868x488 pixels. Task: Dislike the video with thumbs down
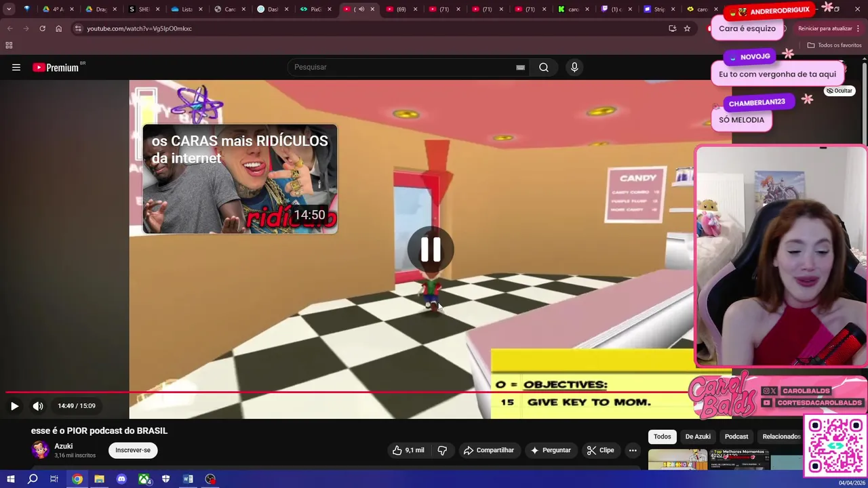click(x=442, y=450)
